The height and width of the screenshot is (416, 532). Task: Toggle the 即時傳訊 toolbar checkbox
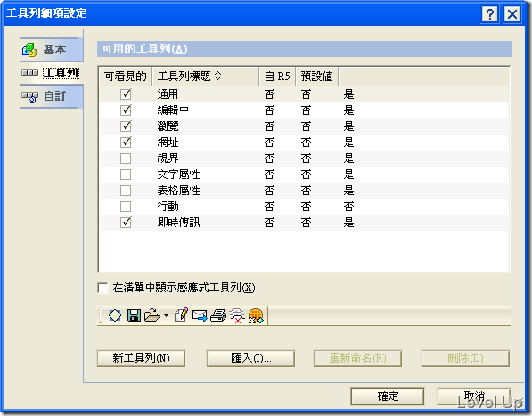126,223
